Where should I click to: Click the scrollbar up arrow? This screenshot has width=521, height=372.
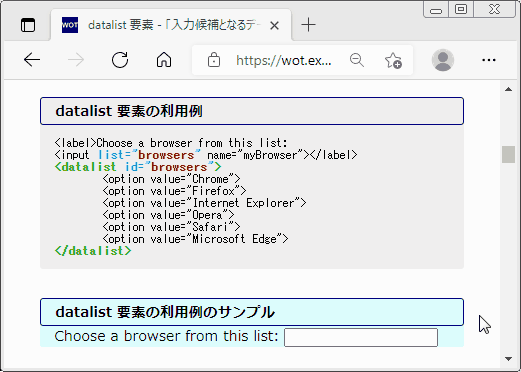tap(508, 89)
